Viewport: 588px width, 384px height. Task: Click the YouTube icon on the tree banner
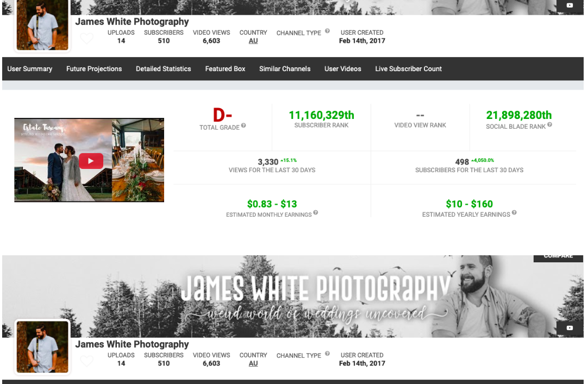coord(570,328)
